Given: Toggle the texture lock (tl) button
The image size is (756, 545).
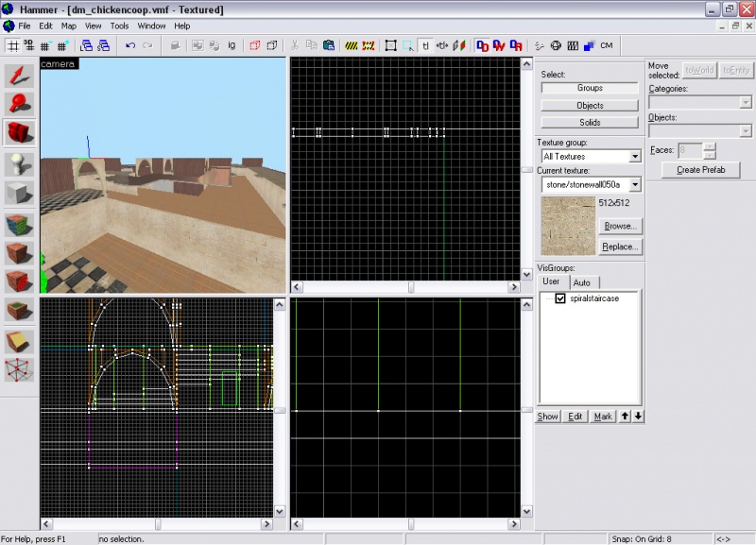Looking at the screenshot, I should pos(425,45).
